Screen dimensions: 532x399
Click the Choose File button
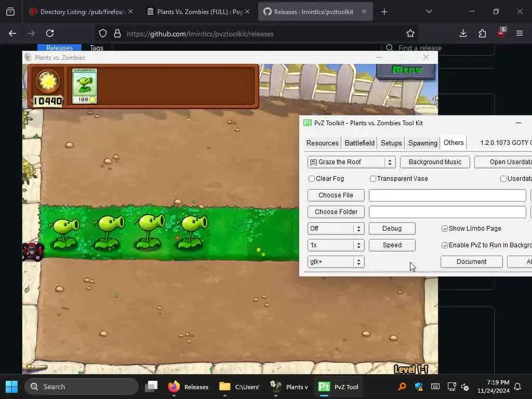tap(336, 195)
